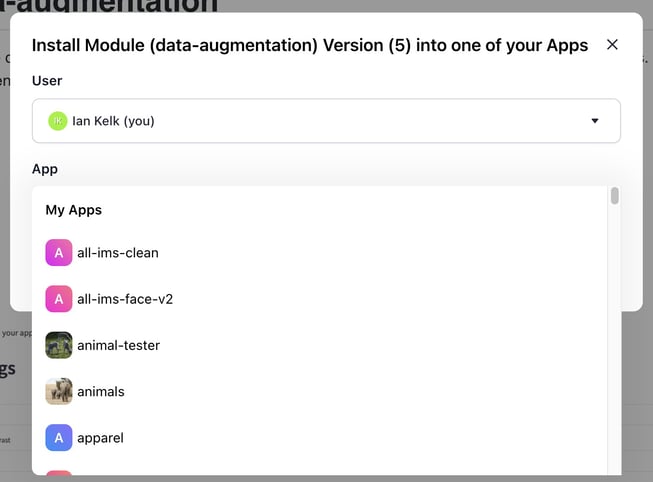The image size is (653, 482).
Task: Select the all-ims-clean app name
Action: [118, 253]
